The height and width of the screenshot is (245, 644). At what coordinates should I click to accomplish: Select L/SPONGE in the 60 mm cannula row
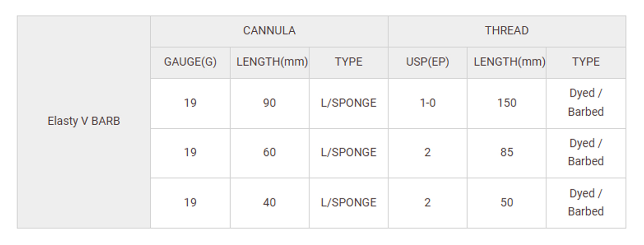click(348, 152)
